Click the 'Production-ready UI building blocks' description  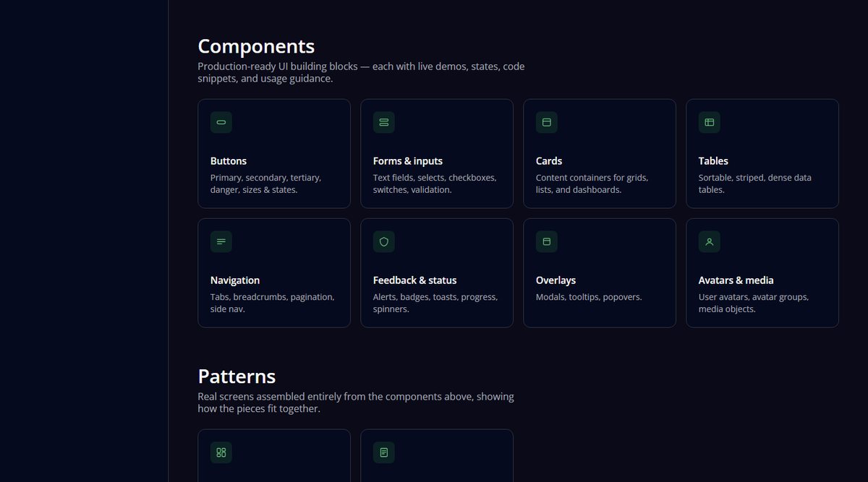[361, 72]
